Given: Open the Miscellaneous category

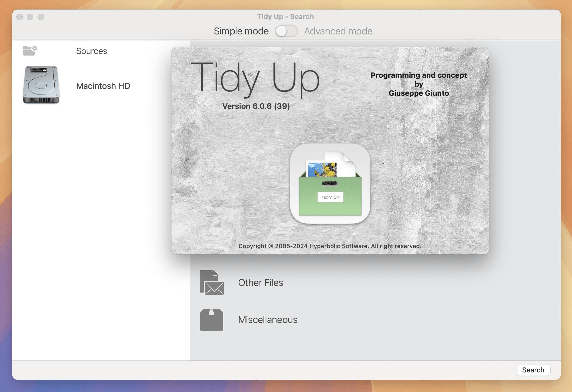Looking at the screenshot, I should pos(268,320).
